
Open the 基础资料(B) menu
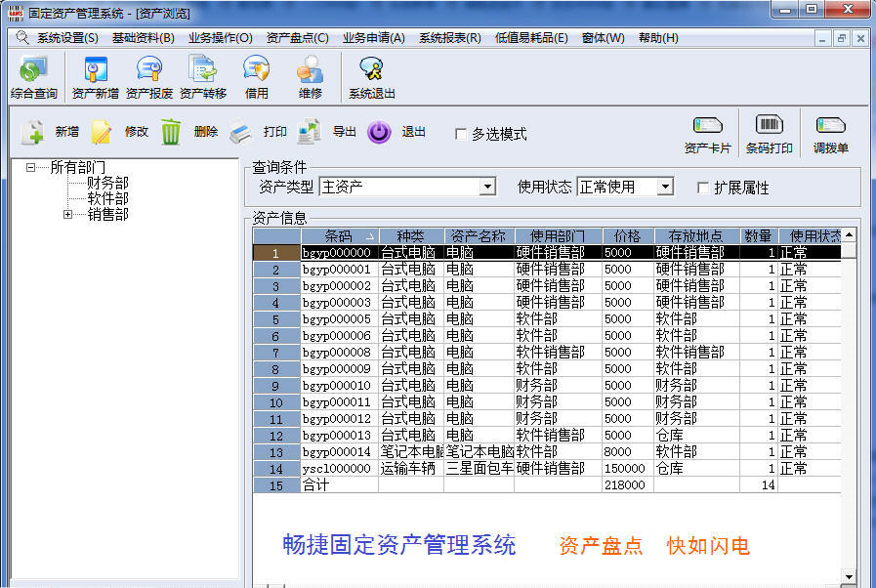click(143, 38)
